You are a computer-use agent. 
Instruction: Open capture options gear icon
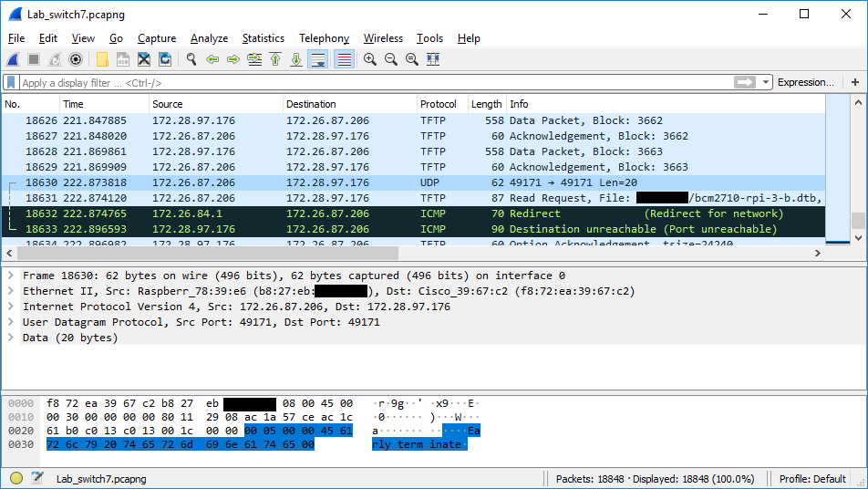(76, 59)
